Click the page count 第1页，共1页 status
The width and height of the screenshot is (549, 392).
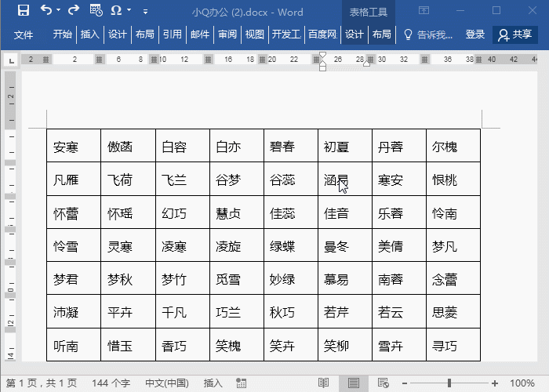pyautogui.click(x=42, y=383)
